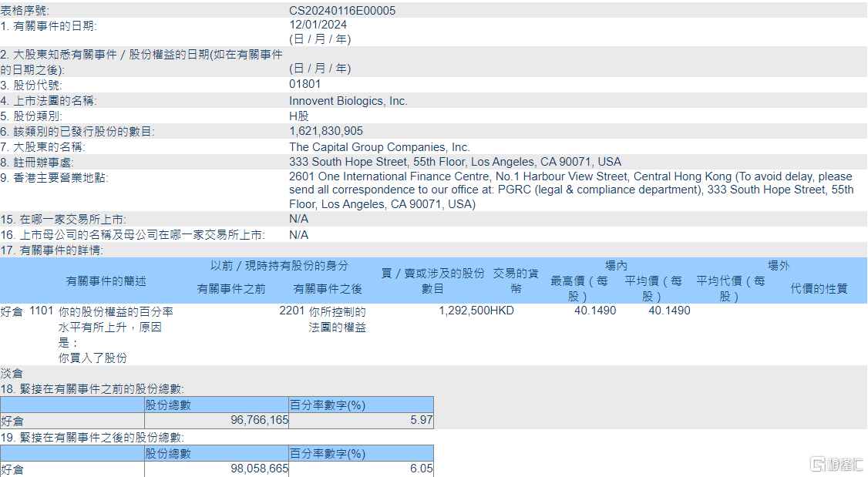
Task: Click 淡倉 row label
Action: [12, 374]
